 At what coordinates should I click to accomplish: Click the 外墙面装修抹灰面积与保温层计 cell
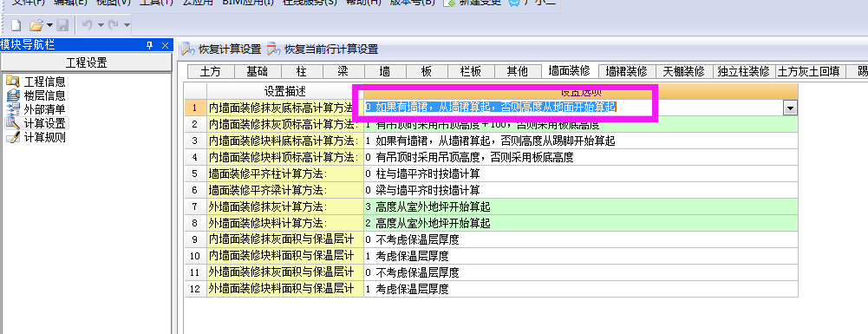pos(285,273)
